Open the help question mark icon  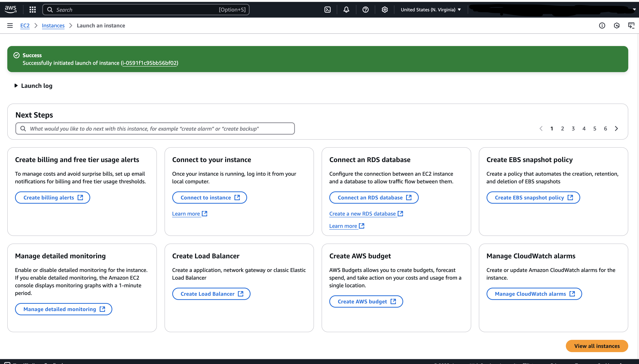(365, 10)
